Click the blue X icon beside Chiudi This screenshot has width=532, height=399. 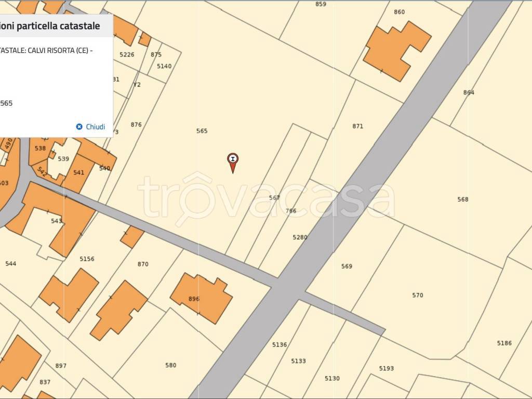79,127
